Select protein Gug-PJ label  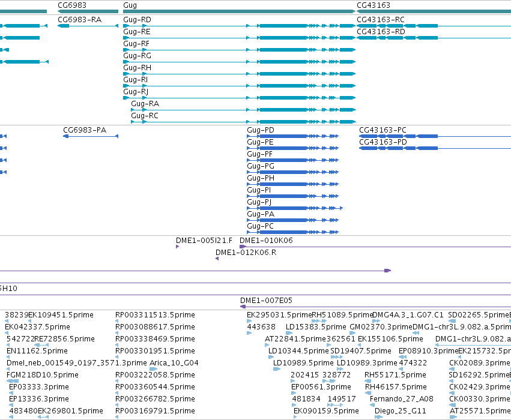pos(259,202)
